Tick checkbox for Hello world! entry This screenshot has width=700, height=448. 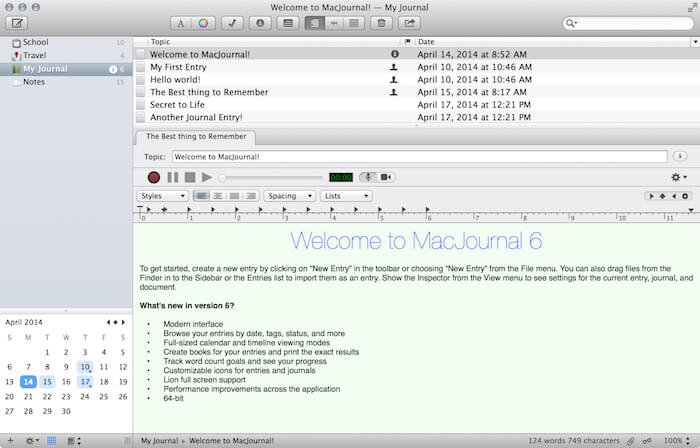pyautogui.click(x=141, y=79)
